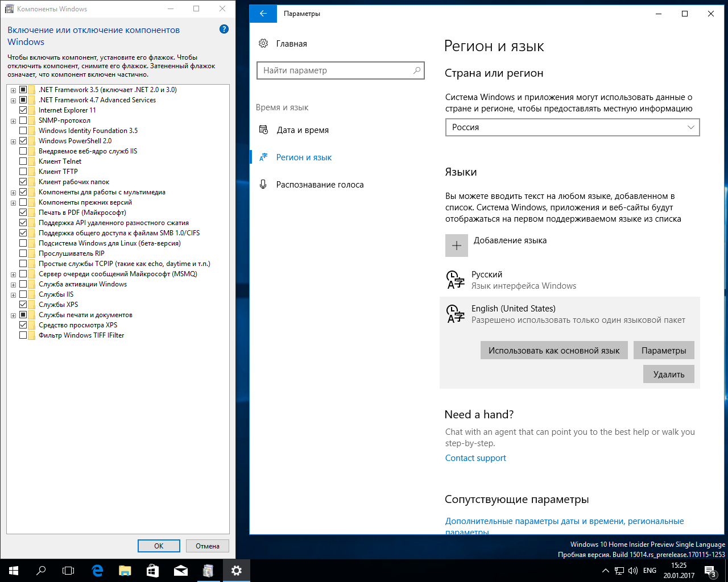728x582 pixels.
Task: Open the Action Center notifications icon
Action: 710,571
